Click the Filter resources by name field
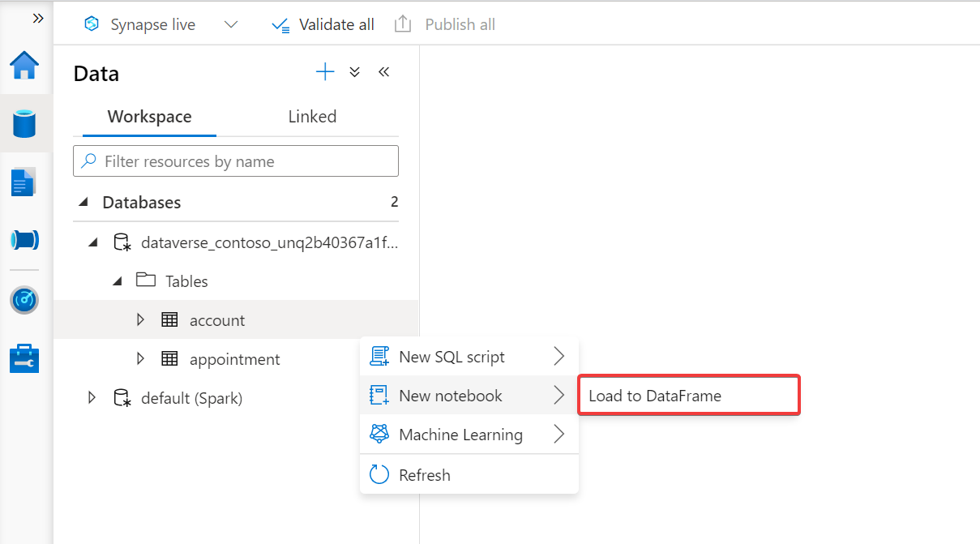The image size is (980, 544). [x=236, y=161]
